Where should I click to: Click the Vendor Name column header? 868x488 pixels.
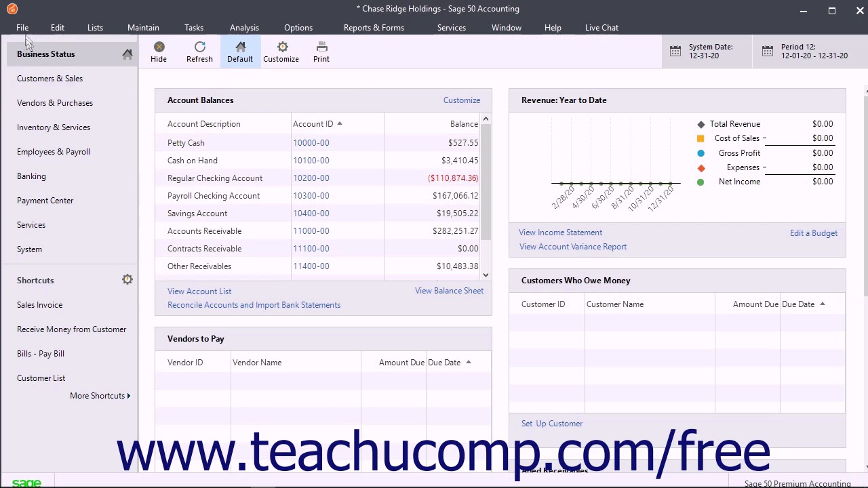(x=257, y=363)
